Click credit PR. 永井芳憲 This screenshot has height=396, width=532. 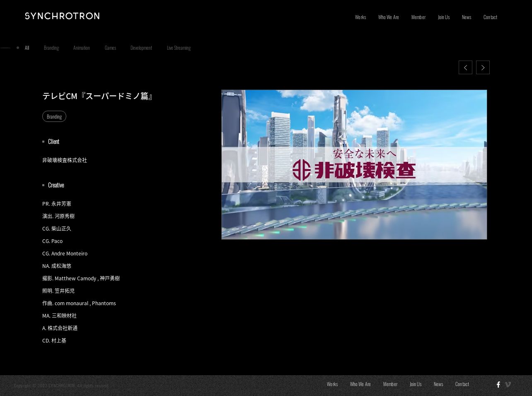coord(57,204)
